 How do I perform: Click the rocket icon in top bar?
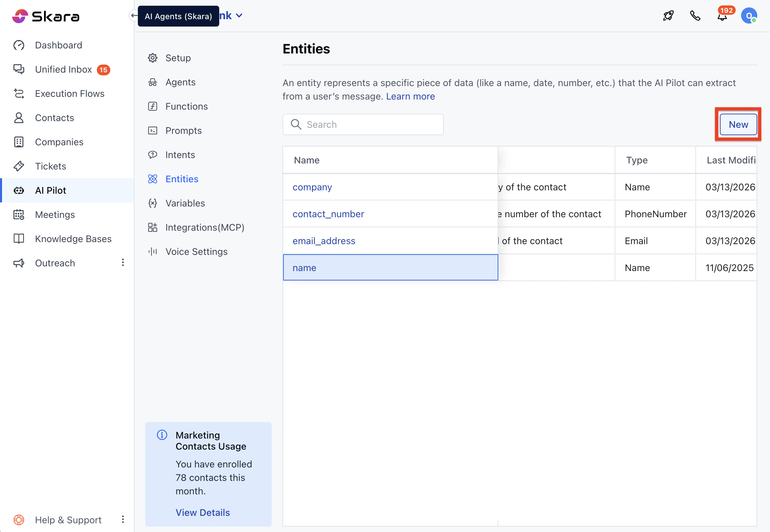668,16
